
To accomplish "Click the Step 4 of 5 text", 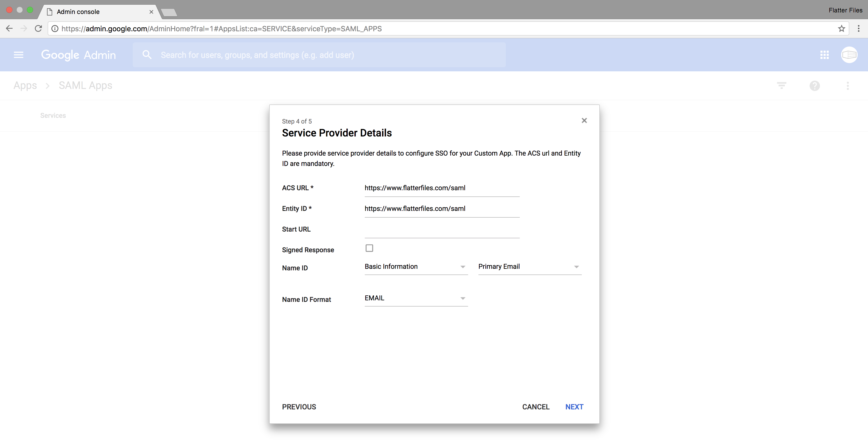I will (297, 121).
